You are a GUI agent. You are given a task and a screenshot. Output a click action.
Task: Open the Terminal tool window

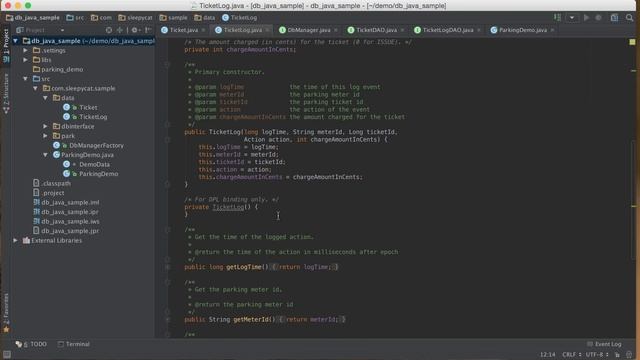(73, 344)
